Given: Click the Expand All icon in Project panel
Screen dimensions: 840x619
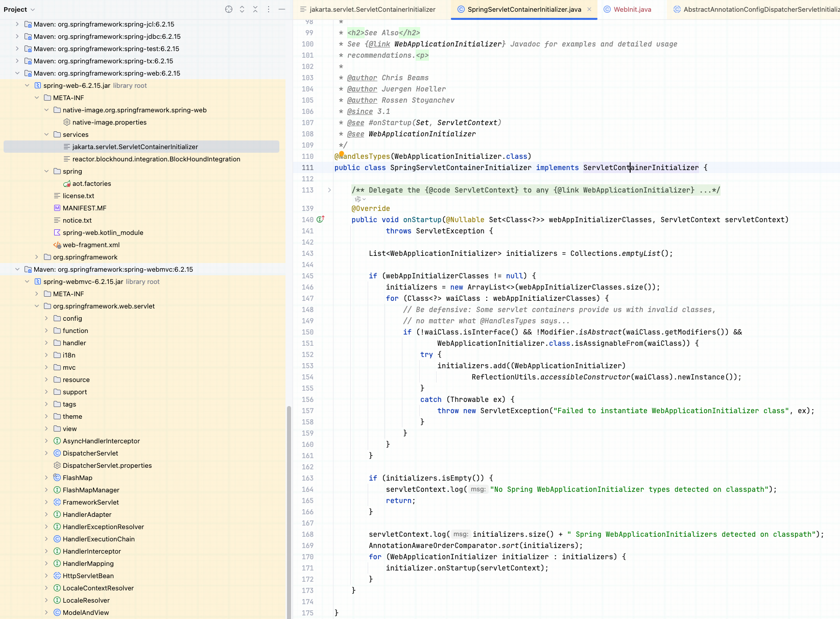Looking at the screenshot, I should (242, 9).
